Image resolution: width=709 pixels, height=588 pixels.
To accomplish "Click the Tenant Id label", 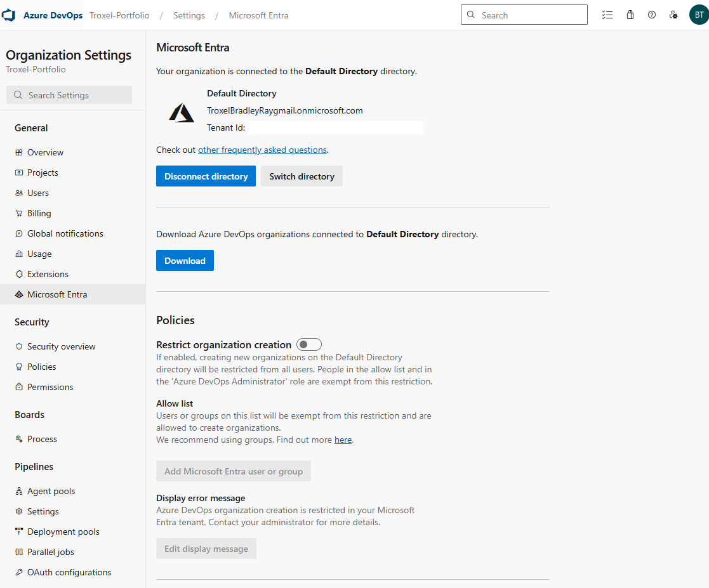I will [x=226, y=128].
